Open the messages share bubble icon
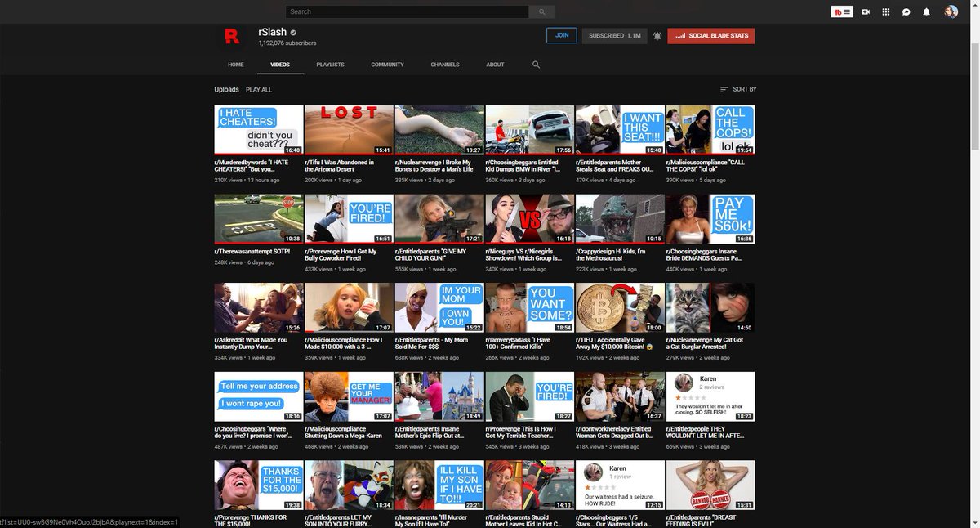The width and height of the screenshot is (980, 528). point(906,11)
